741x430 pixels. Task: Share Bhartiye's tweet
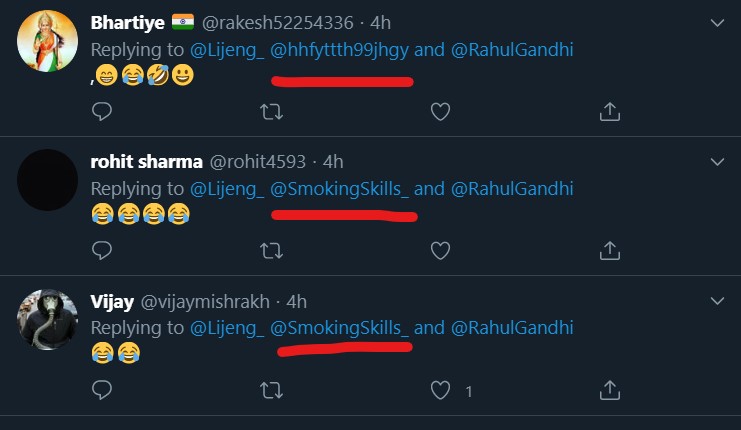[610, 113]
